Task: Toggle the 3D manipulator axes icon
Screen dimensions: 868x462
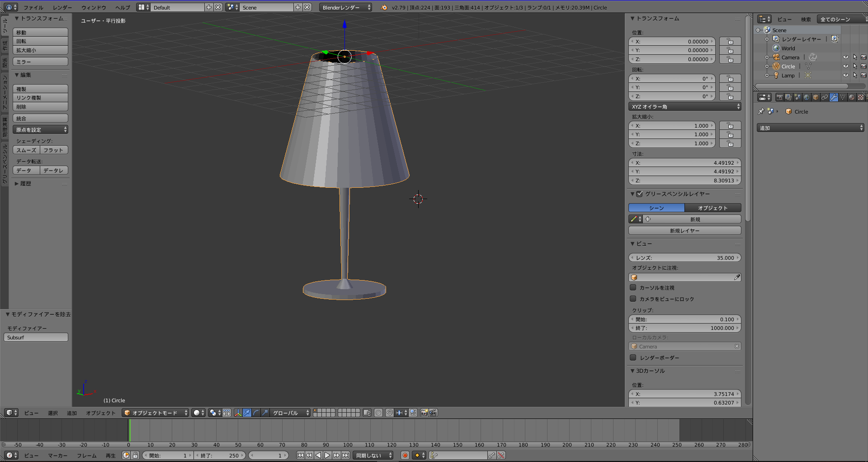Action: (238, 413)
